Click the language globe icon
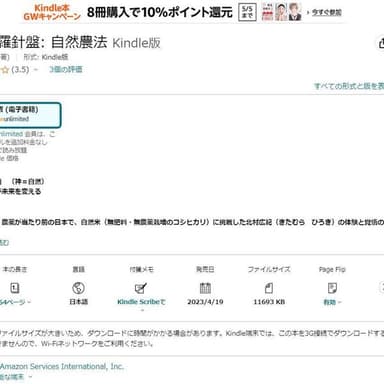 pos(78,288)
